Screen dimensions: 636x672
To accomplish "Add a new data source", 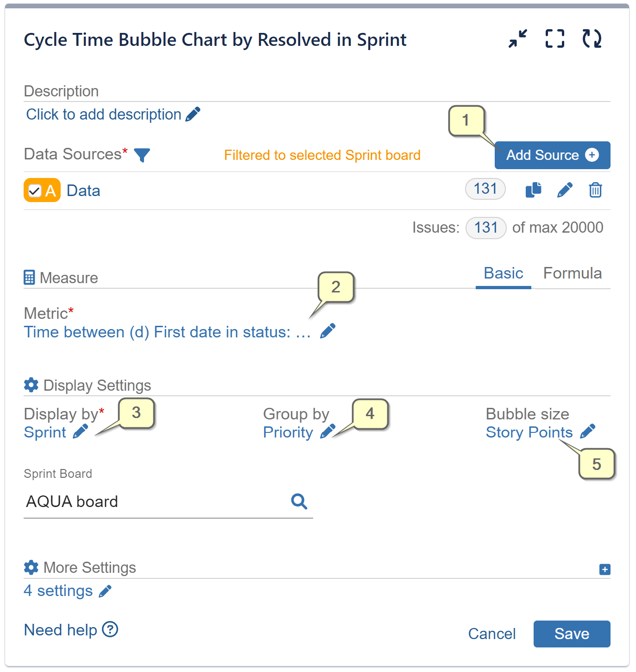I will click(552, 155).
